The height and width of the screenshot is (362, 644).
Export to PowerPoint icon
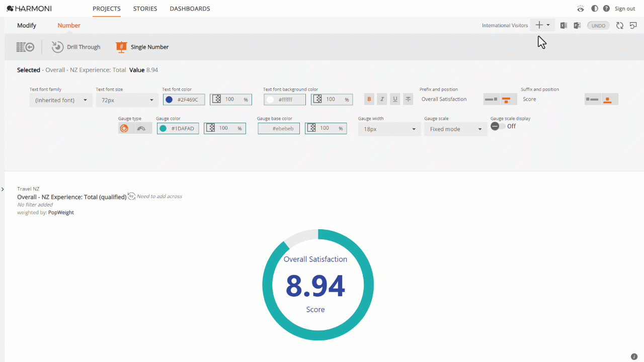point(577,25)
